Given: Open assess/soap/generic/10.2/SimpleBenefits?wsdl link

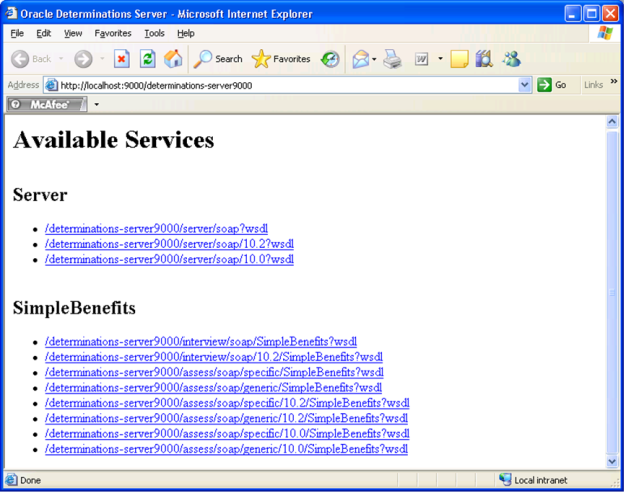Looking at the screenshot, I should point(226,418).
